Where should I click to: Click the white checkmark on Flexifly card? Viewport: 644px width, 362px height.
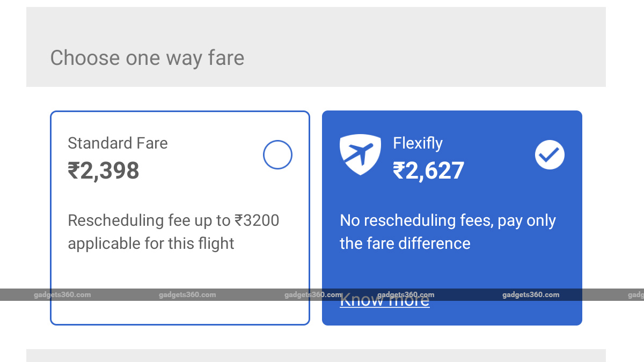point(549,155)
